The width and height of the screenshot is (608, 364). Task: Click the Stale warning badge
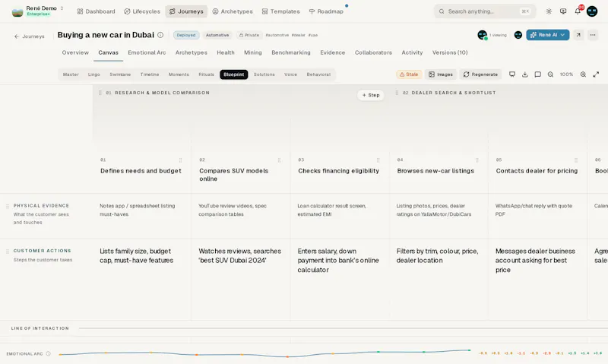pyautogui.click(x=409, y=74)
